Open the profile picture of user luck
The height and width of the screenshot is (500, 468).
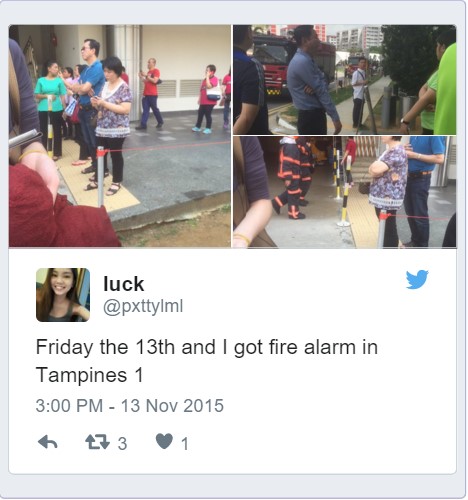click(x=63, y=295)
